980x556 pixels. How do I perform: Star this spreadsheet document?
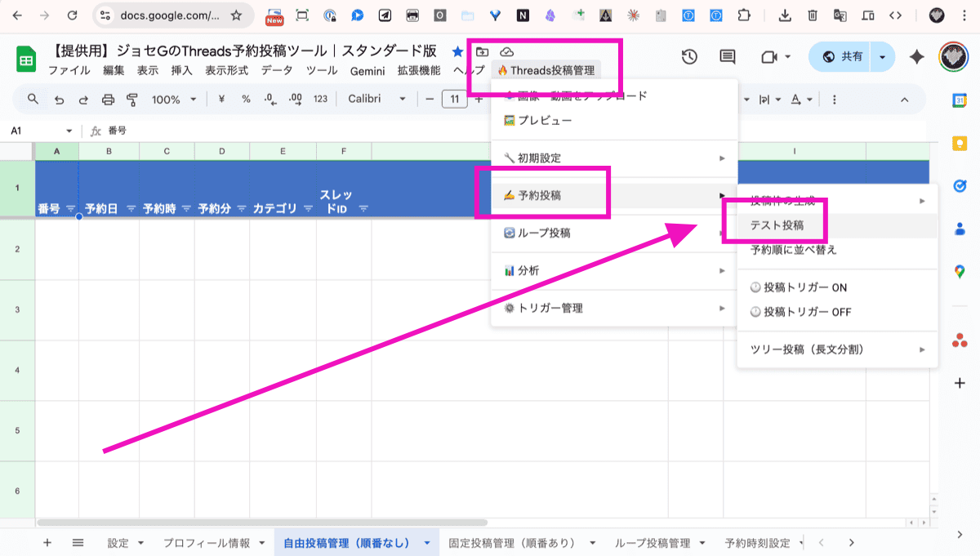[x=457, y=51]
